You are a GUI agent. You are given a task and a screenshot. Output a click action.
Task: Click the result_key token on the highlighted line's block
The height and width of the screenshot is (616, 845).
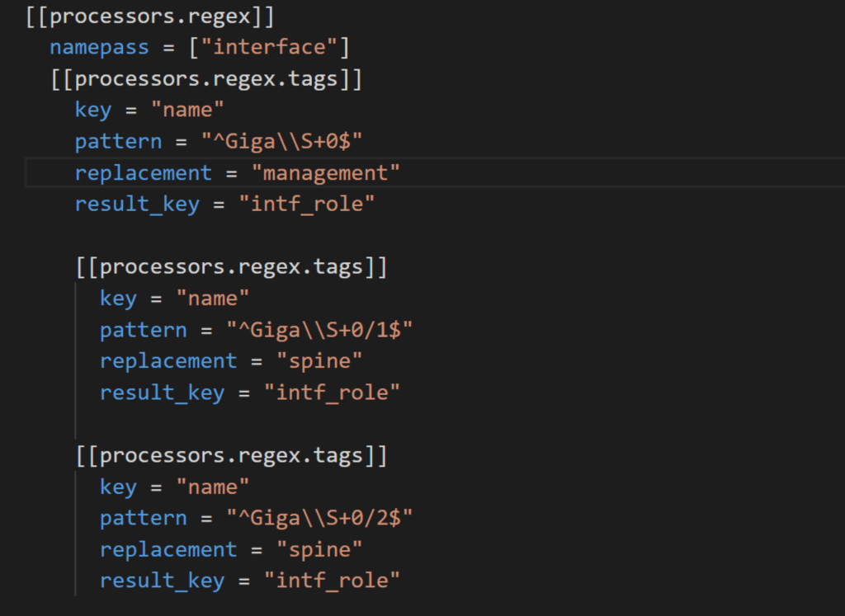click(137, 204)
